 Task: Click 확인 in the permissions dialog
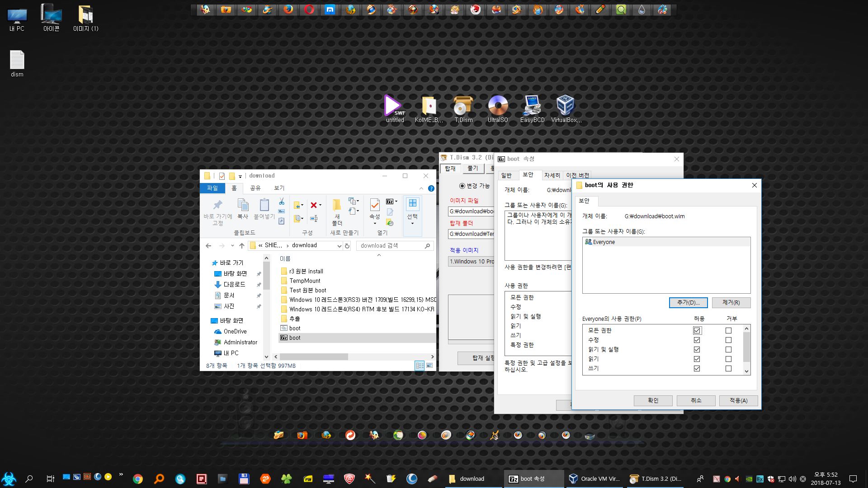[x=653, y=401]
